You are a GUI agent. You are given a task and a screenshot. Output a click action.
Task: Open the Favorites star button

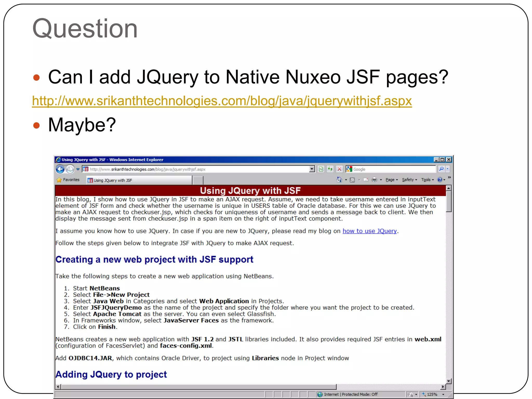pyautogui.click(x=68, y=180)
